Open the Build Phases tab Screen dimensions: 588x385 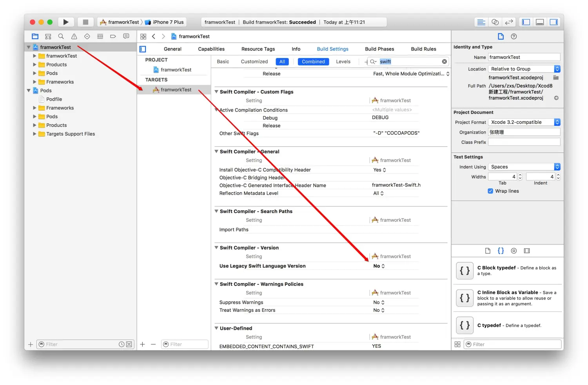(379, 49)
